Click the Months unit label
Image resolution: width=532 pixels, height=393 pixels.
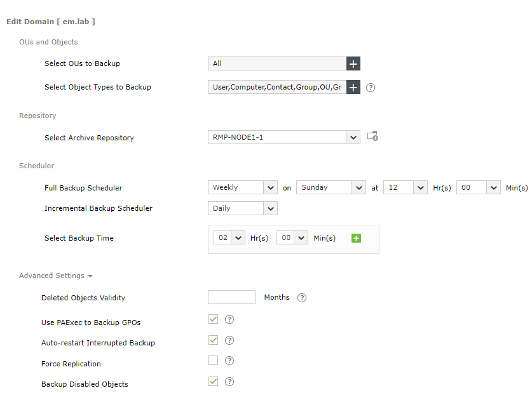pyautogui.click(x=277, y=298)
